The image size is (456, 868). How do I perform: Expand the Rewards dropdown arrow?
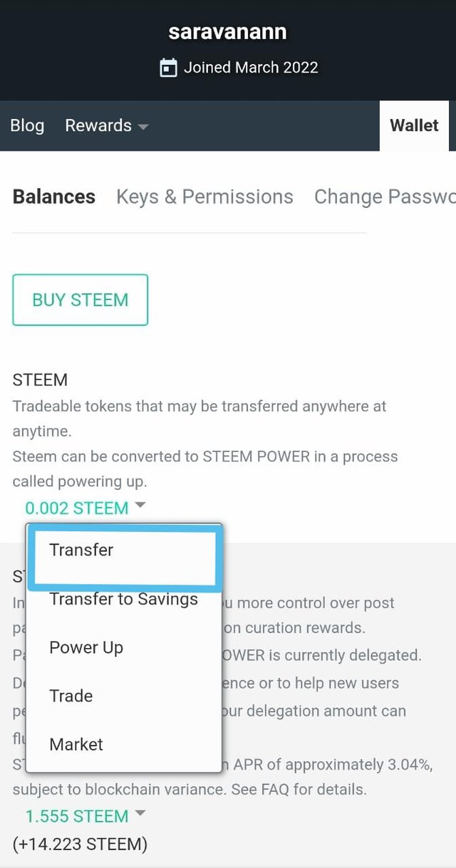coord(143,127)
